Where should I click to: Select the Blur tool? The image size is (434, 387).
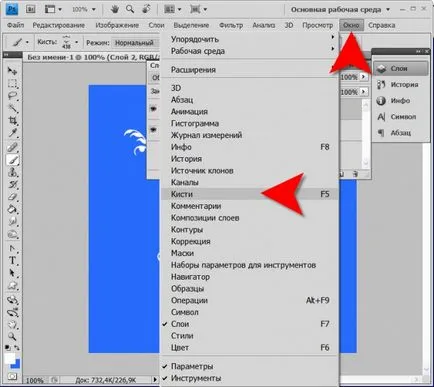click(x=12, y=222)
